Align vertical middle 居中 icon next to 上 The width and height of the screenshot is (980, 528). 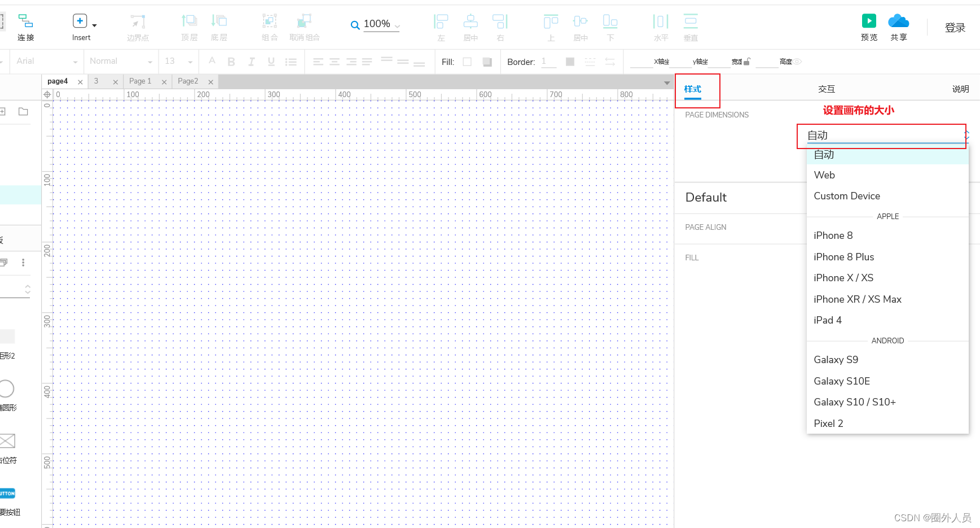click(580, 21)
